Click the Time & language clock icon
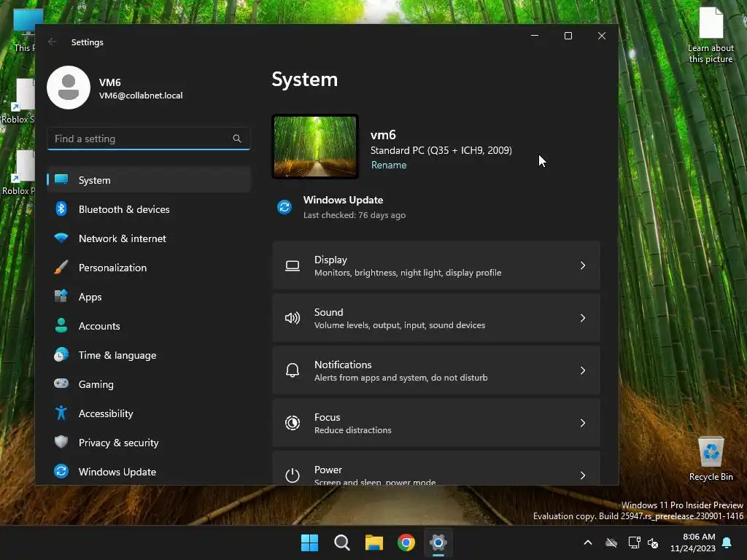This screenshot has width=747, height=560. (x=61, y=355)
